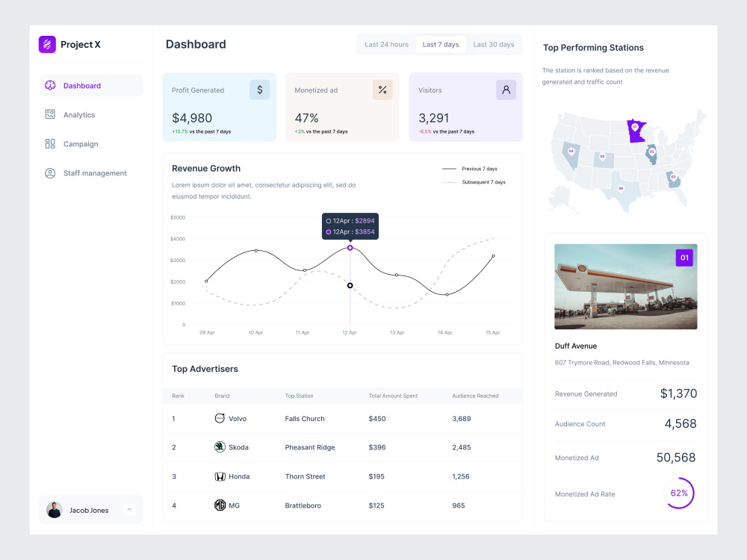
Task: Click the Top Performing Stations heading
Action: point(593,48)
